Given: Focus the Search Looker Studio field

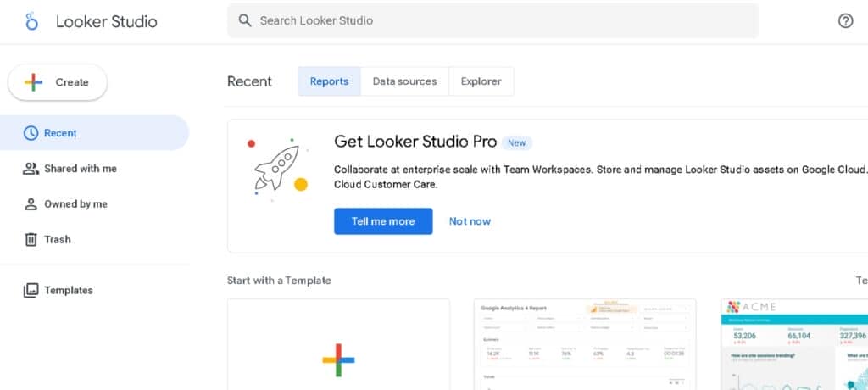Looking at the screenshot, I should (x=500, y=20).
